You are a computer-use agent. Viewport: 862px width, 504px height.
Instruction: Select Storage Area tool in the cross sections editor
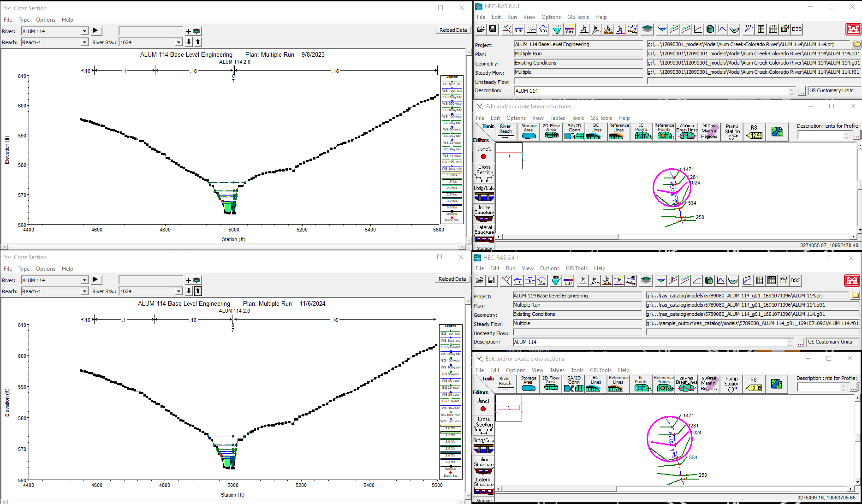528,384
